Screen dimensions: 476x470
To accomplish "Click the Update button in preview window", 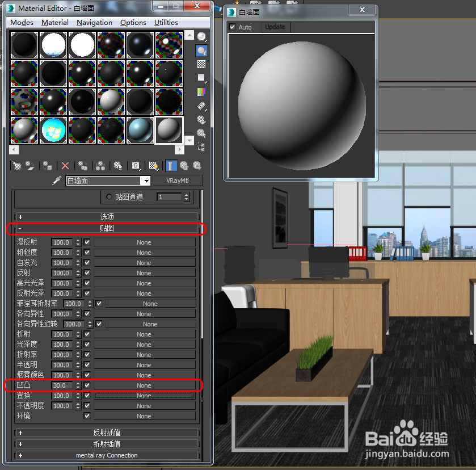I will point(275,27).
